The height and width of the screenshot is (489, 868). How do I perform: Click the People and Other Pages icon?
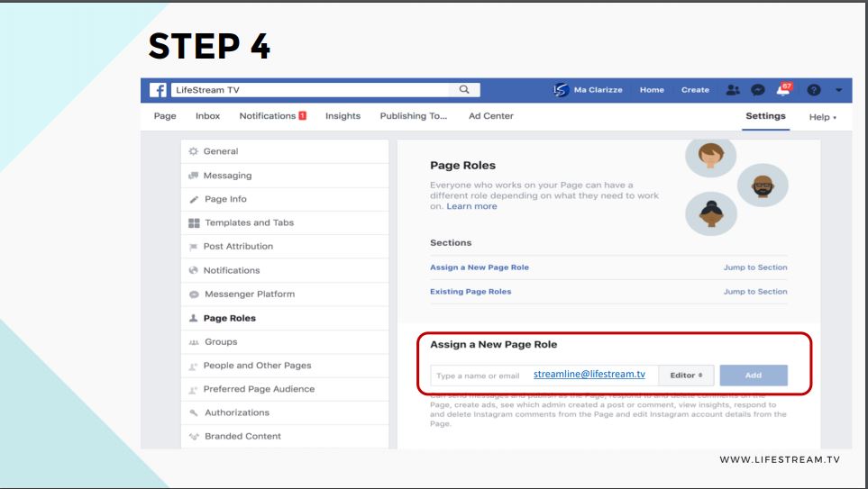[x=193, y=367]
